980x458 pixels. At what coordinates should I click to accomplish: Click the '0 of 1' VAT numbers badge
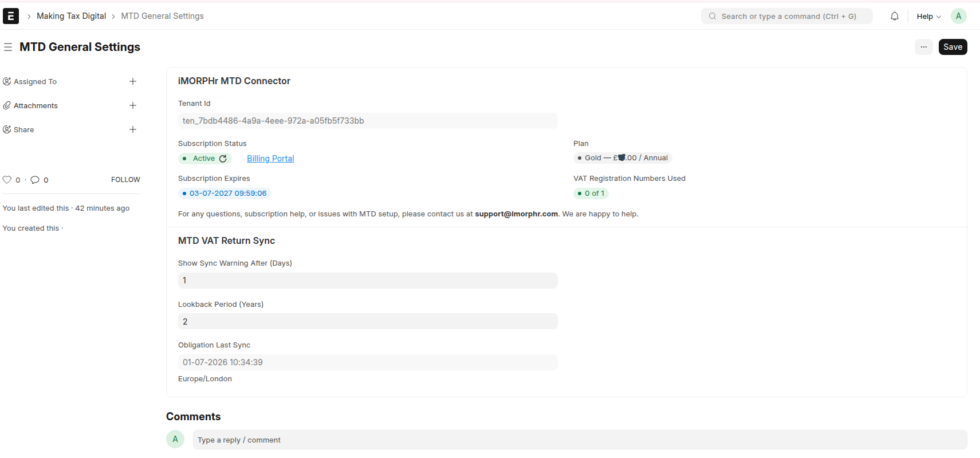pyautogui.click(x=591, y=194)
